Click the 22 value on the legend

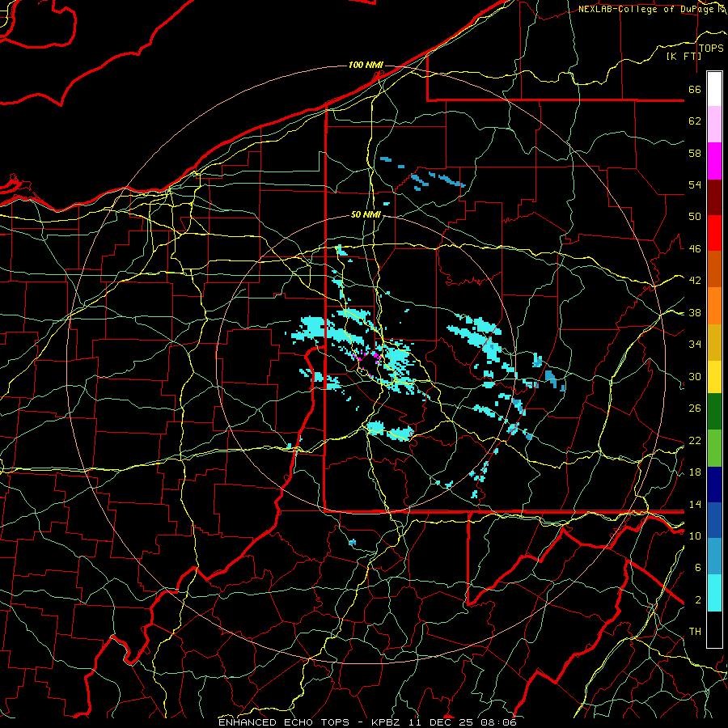(695, 440)
